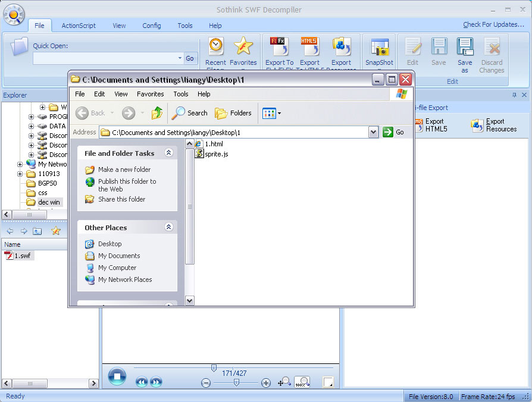532x402 pixels.
Task: Click the Save as icon in ribbon
Action: coord(465,55)
